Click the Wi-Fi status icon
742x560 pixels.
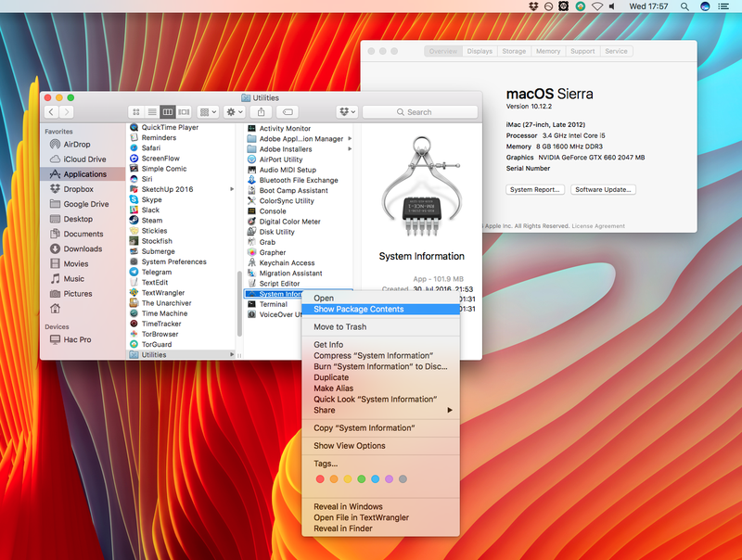pos(597,6)
